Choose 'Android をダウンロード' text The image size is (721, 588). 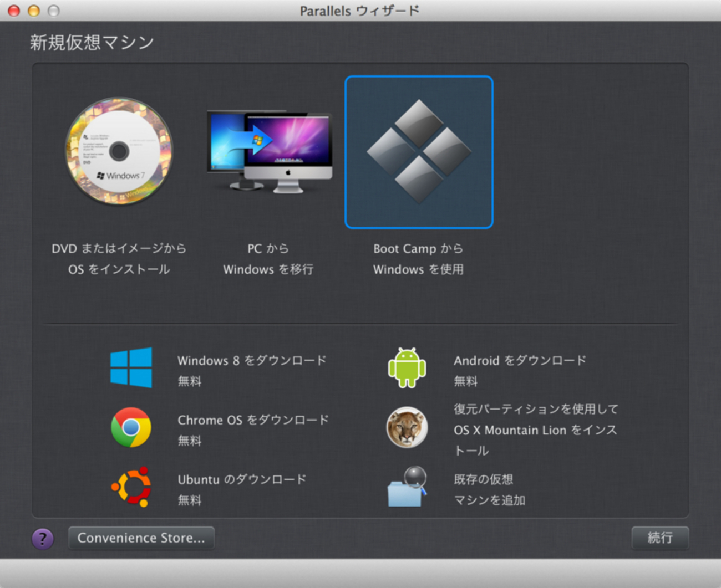point(520,361)
